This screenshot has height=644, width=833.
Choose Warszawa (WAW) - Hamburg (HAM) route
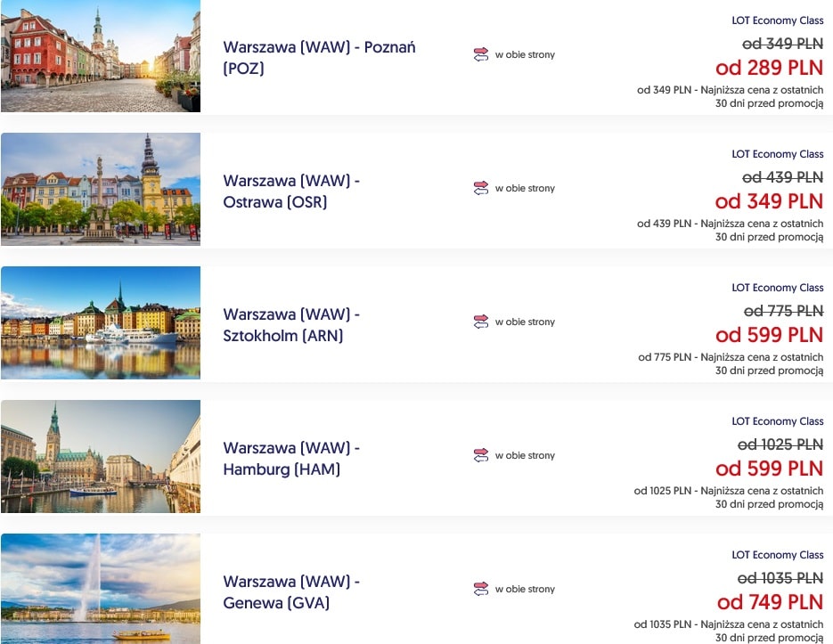(291, 459)
